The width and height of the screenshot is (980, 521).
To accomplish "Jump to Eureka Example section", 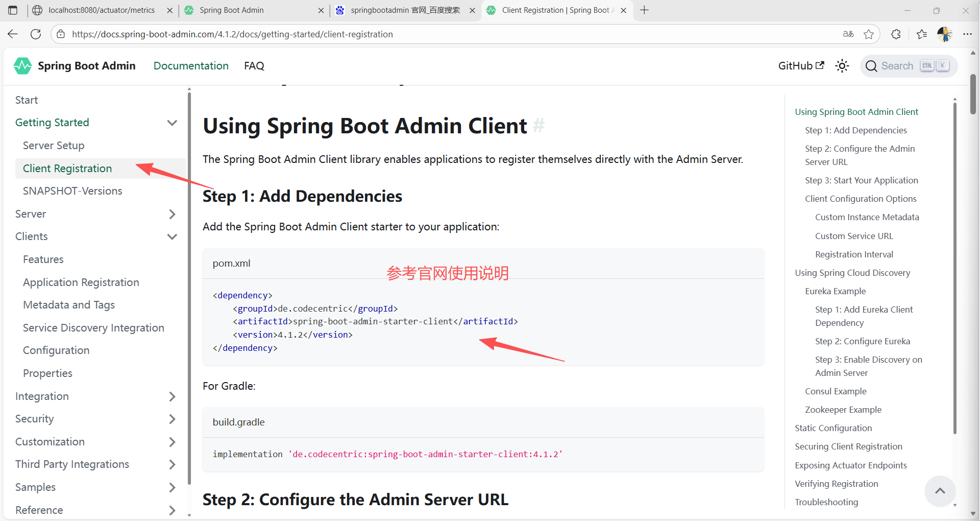I will click(836, 291).
